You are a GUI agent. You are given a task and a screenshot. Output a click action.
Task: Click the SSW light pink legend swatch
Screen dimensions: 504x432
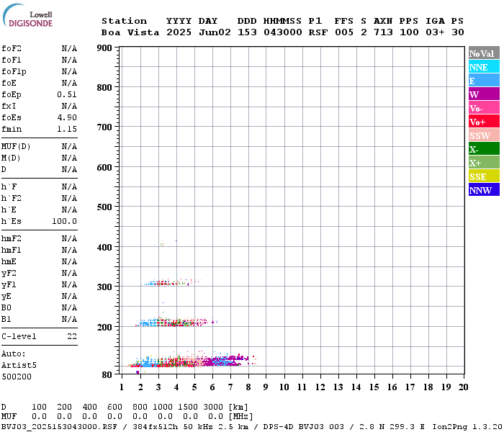(x=484, y=135)
